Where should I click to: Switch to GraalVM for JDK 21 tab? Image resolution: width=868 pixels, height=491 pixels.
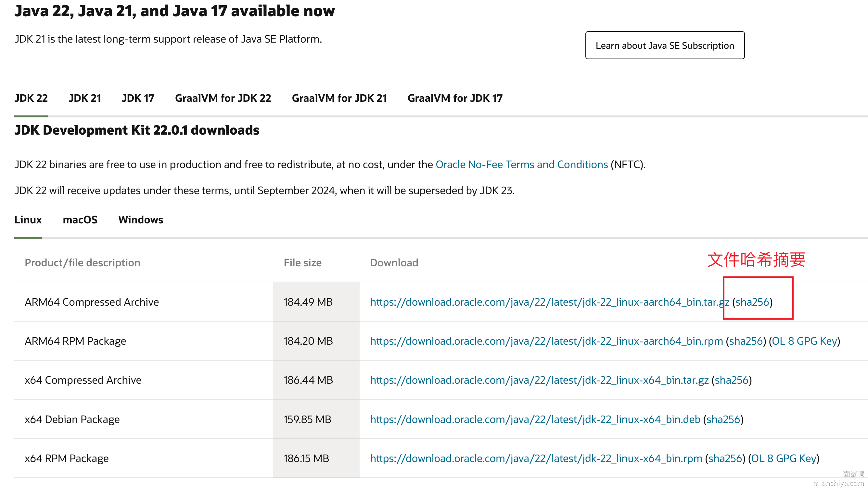tap(339, 98)
